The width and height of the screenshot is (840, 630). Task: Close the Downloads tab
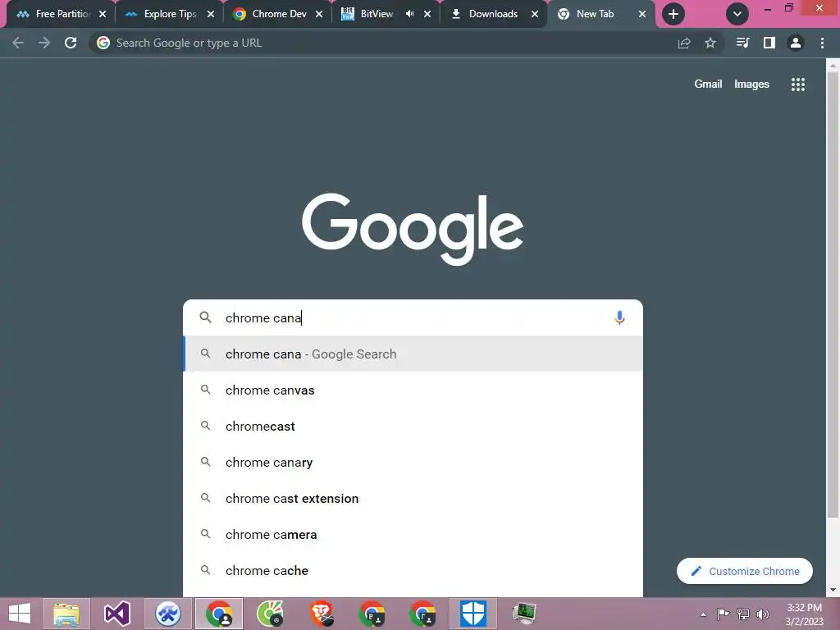[x=535, y=15]
